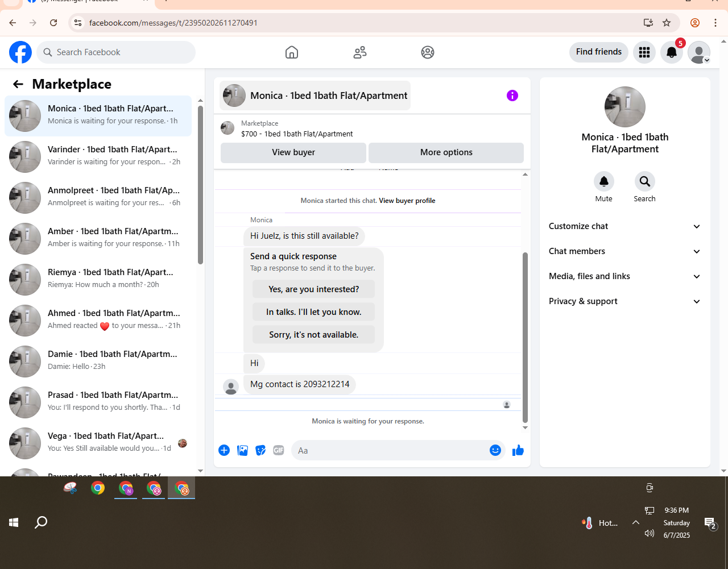Open the Riemya conversation in list

[98, 280]
